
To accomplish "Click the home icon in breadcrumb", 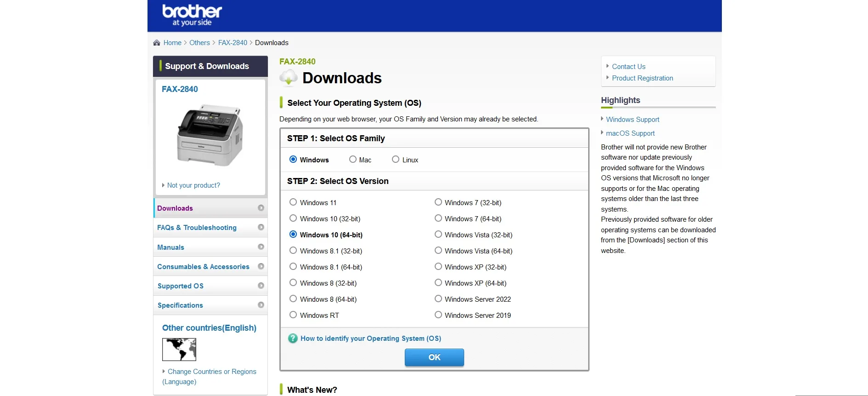I will (157, 43).
